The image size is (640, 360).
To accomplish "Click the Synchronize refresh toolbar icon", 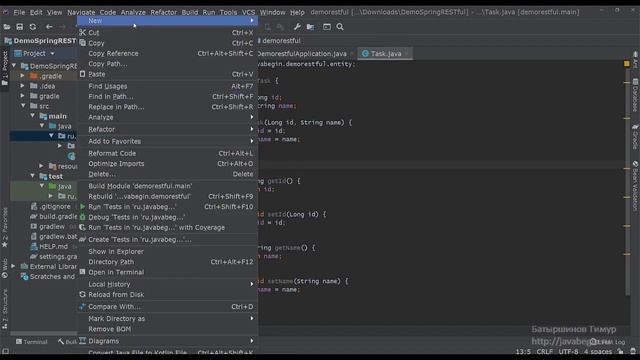I will click(x=33, y=27).
